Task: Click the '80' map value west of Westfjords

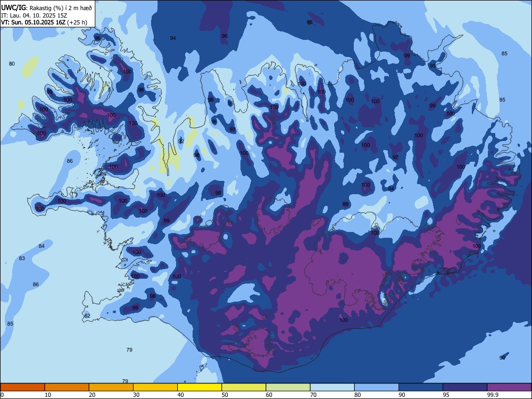Action: (12, 63)
